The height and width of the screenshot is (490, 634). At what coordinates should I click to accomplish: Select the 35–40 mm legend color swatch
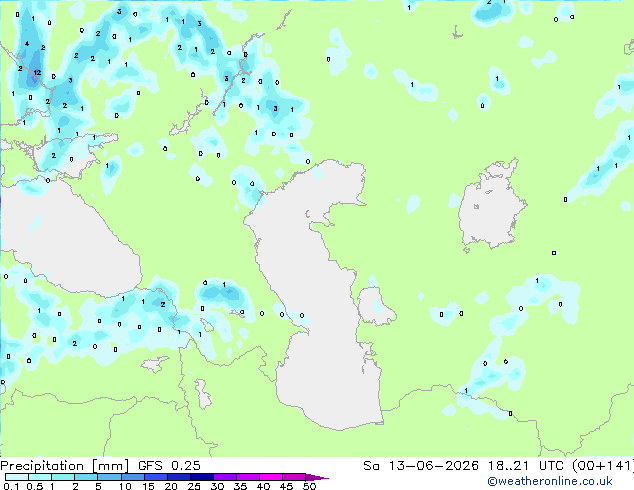(x=247, y=477)
